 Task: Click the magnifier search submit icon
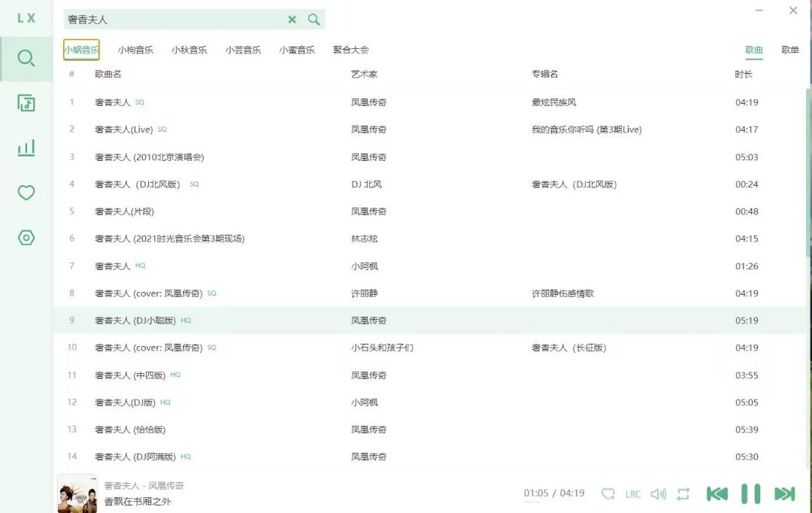(x=314, y=20)
